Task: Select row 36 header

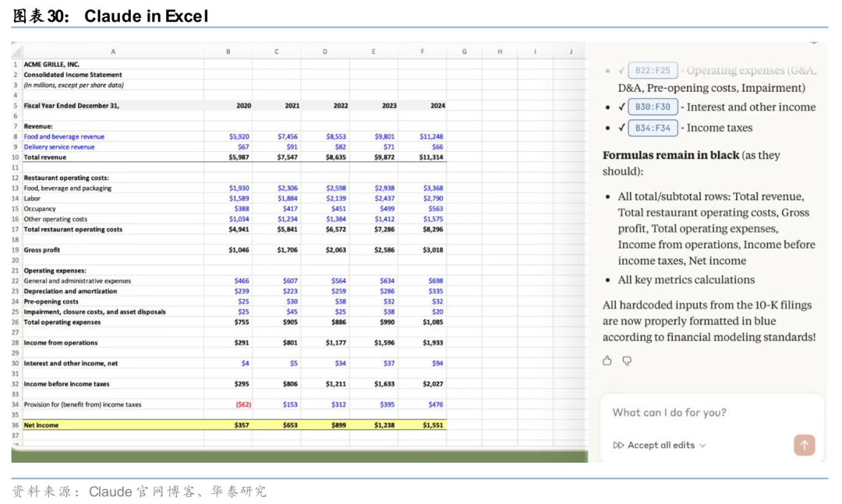Action: pos(15,425)
